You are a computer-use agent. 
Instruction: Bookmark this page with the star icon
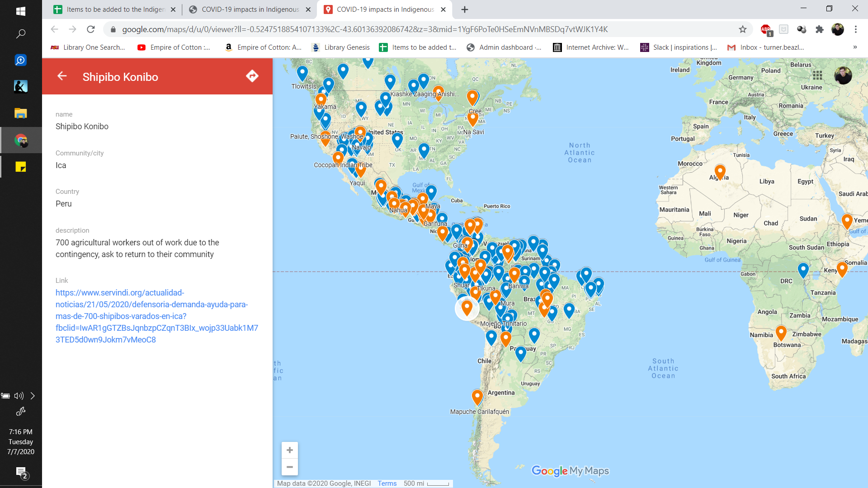tap(742, 29)
